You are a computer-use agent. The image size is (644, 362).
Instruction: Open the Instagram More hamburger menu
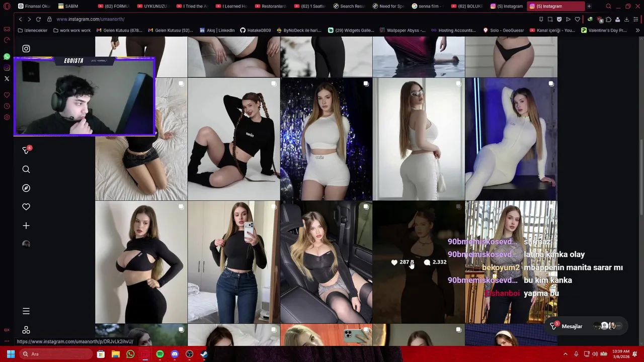[26, 311]
